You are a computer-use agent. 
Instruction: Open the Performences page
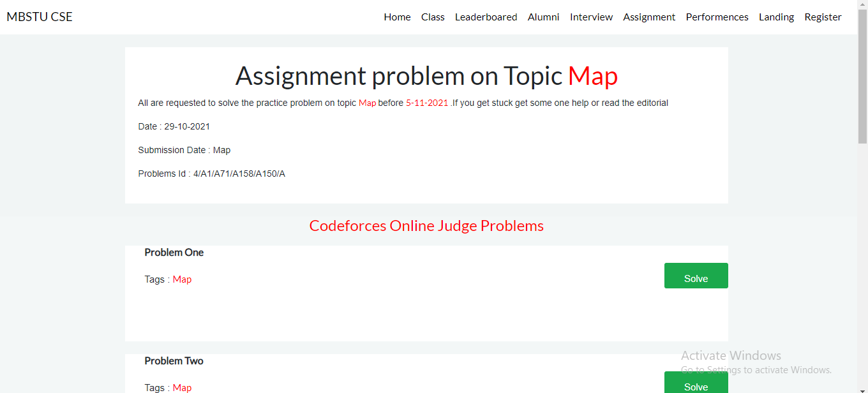[x=717, y=17]
